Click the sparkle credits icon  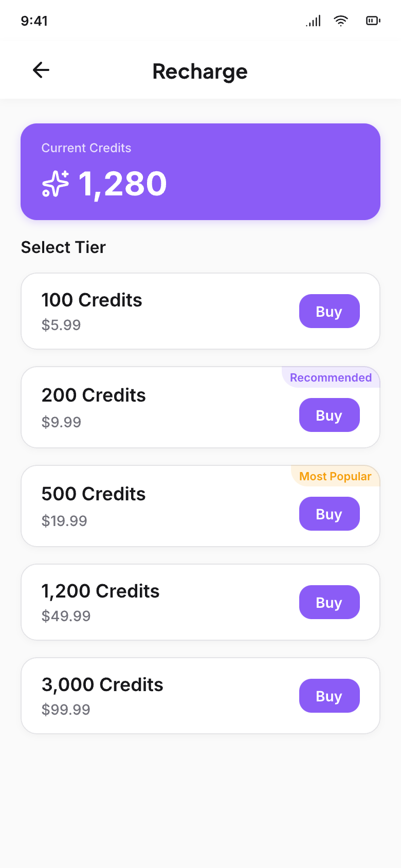tap(55, 184)
